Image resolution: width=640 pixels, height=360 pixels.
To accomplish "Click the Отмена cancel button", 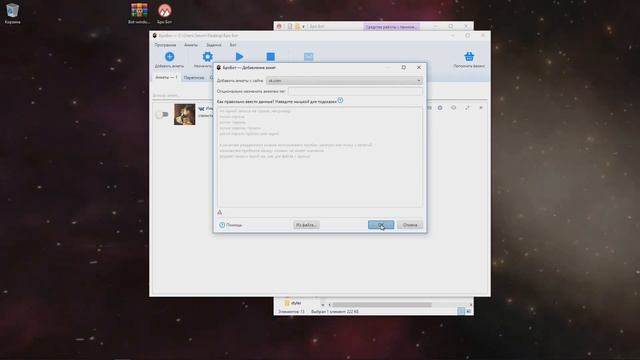I will coord(410,225).
